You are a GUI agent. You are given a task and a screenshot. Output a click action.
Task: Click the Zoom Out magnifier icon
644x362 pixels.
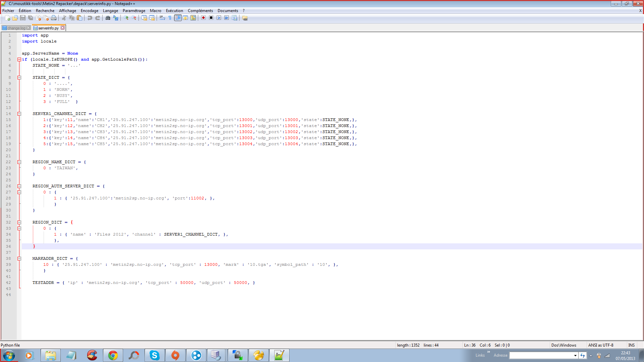(134, 18)
